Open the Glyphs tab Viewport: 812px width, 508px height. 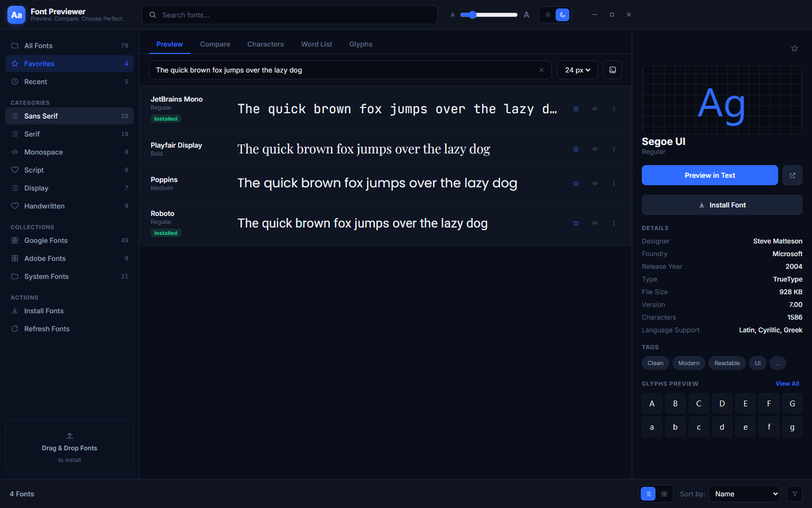click(361, 44)
